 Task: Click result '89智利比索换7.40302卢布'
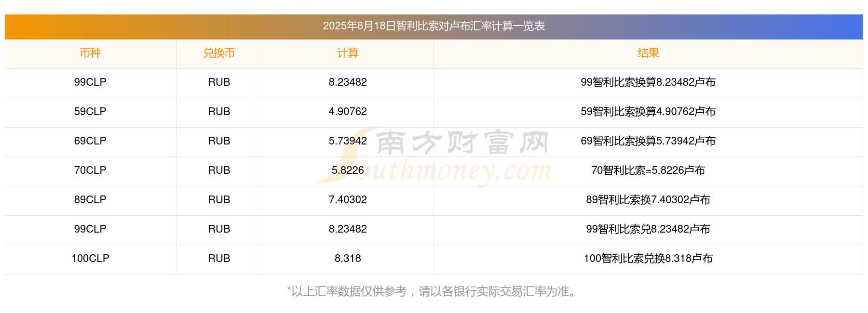click(648, 200)
